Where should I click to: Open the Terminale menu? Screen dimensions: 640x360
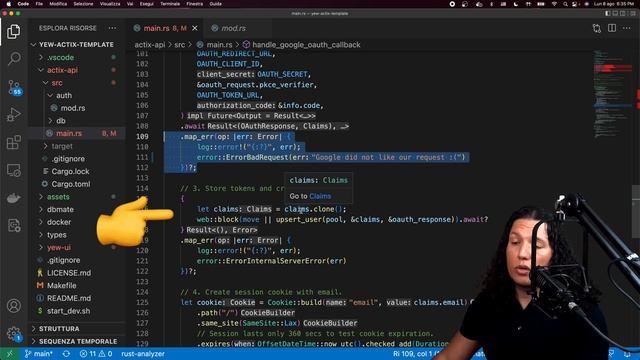pyautogui.click(x=170, y=4)
